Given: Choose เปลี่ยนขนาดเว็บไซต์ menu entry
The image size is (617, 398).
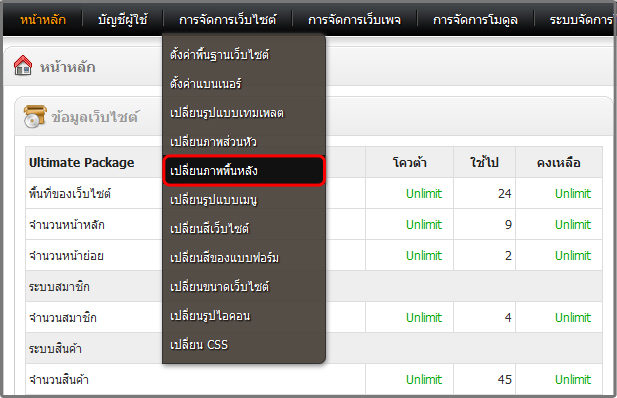Looking at the screenshot, I should coord(244,287).
